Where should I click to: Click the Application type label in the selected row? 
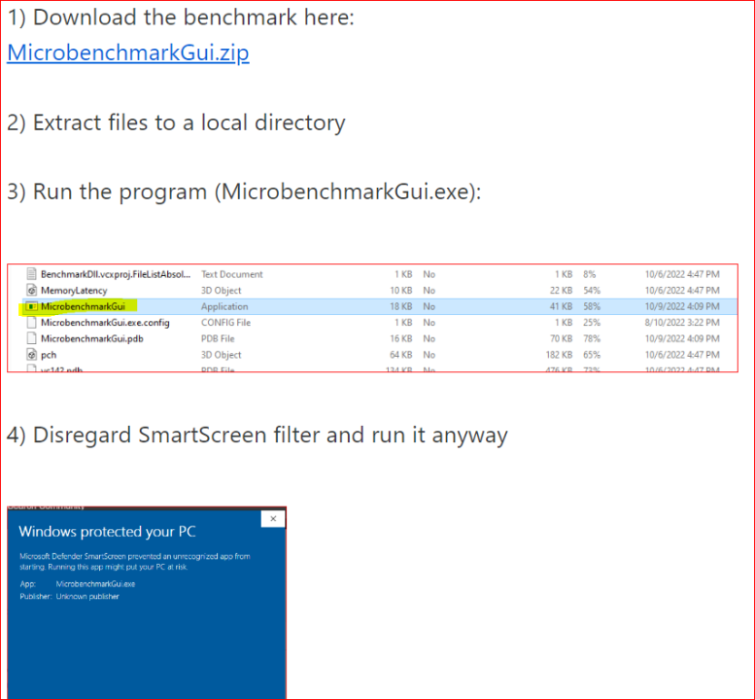point(224,306)
